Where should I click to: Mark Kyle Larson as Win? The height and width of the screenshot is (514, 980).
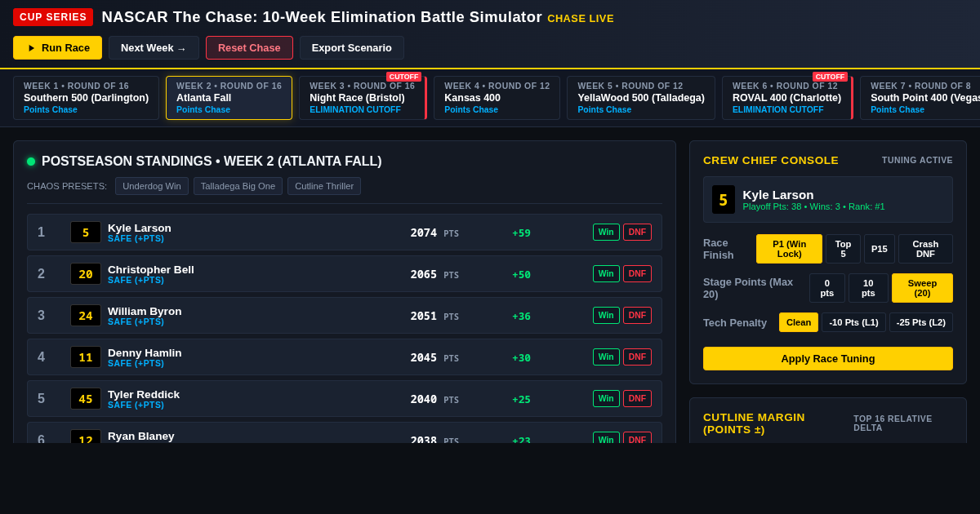[606, 233]
